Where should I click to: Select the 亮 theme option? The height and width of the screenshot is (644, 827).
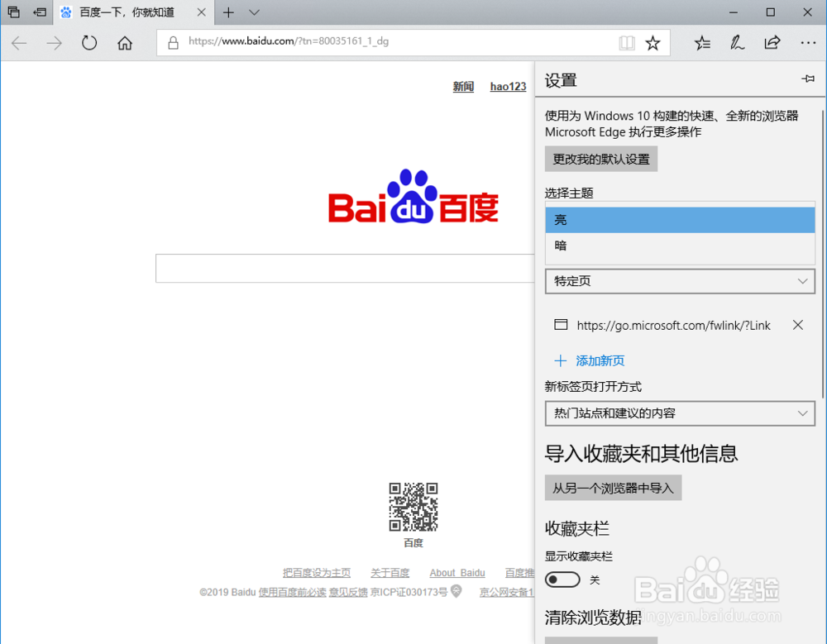(x=680, y=220)
